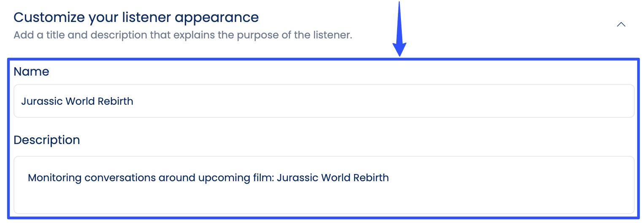
Task: Click "Jurassic World Rebirth" inside the Description text
Action: 333,178
